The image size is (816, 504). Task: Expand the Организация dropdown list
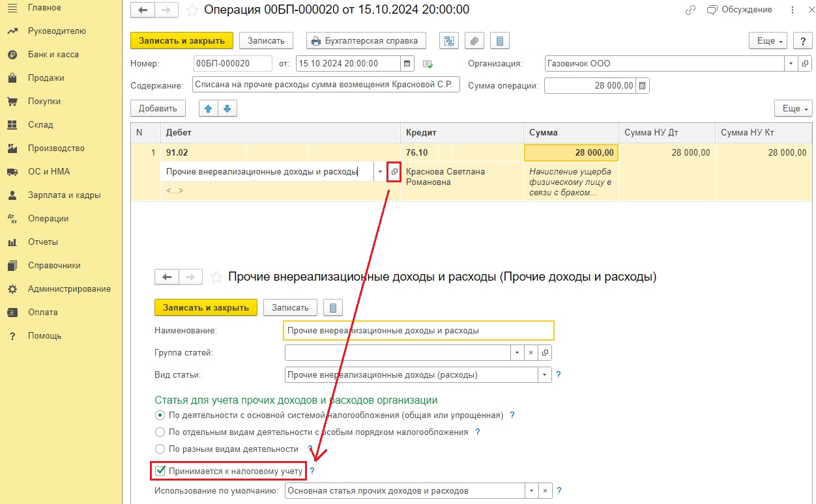791,63
